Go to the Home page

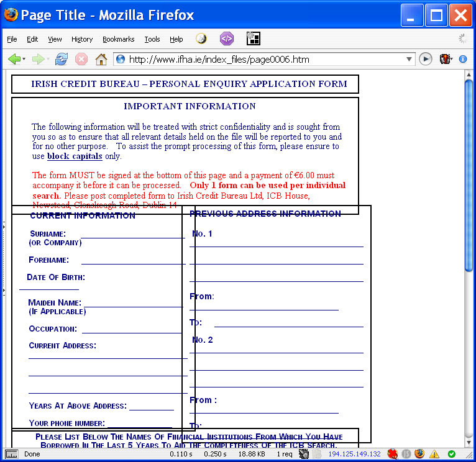coord(101,59)
